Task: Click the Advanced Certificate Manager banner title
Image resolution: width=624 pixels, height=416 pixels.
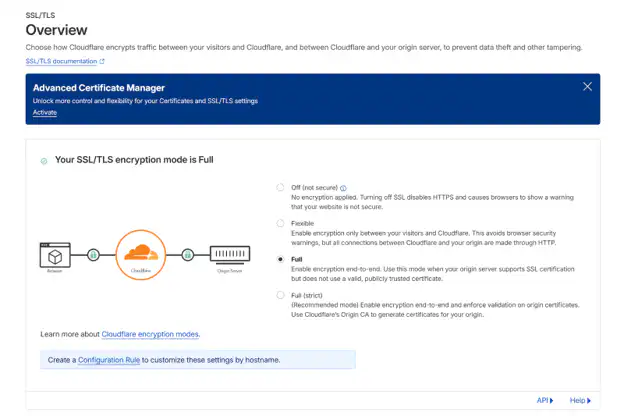Action: [x=98, y=88]
